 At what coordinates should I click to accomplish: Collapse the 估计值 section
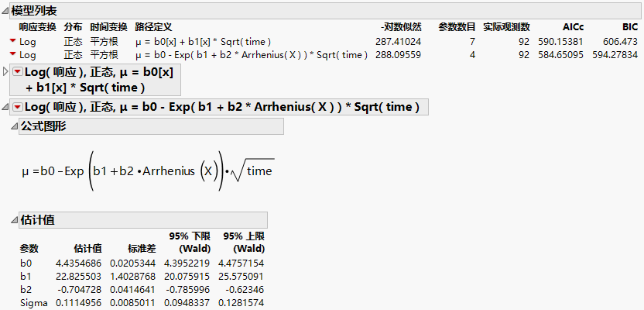tap(13, 220)
